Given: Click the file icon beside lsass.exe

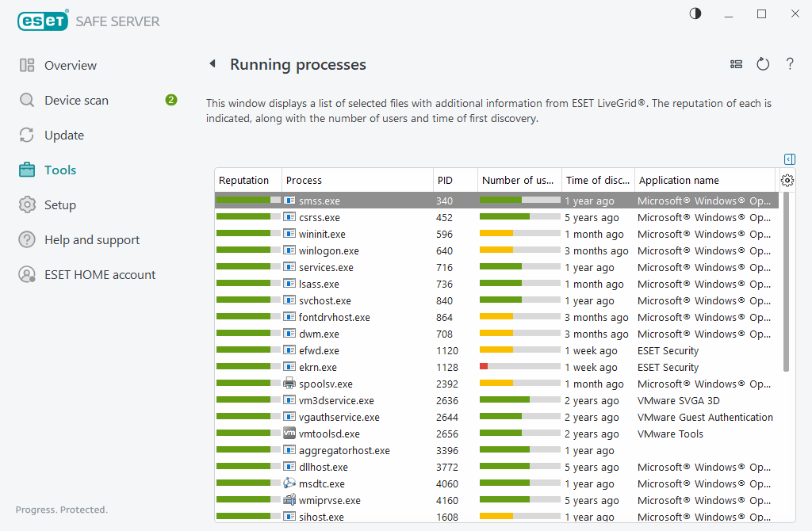Looking at the screenshot, I should pos(289,284).
